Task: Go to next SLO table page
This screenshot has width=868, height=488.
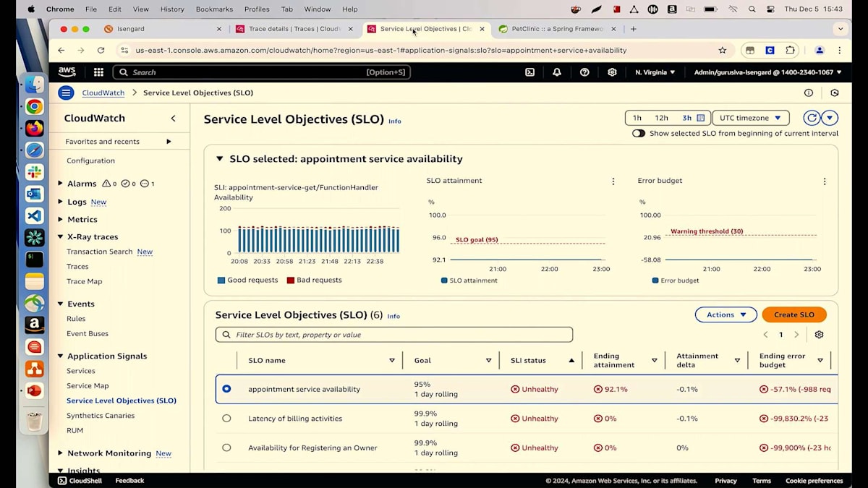Action: [x=796, y=335]
